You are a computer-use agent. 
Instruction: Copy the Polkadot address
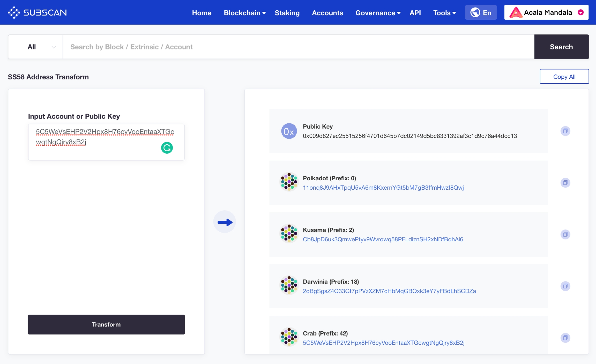pos(565,183)
